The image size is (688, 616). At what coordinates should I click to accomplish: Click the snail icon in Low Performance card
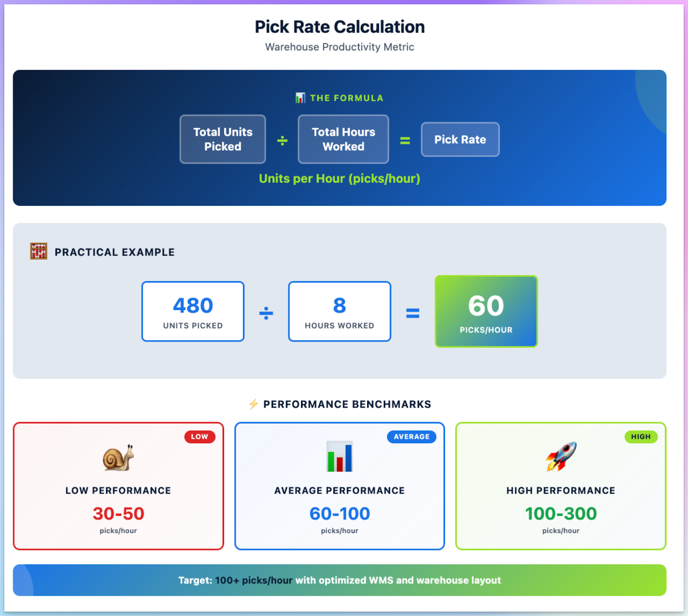118,457
